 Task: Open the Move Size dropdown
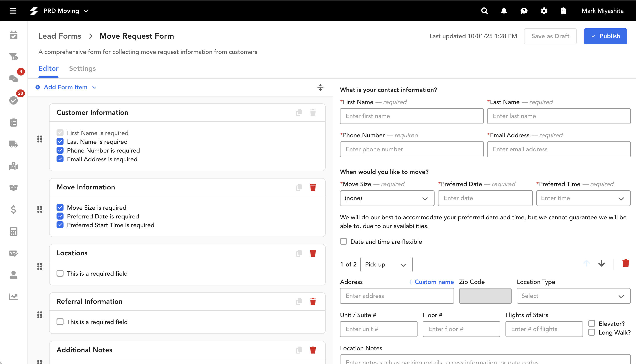click(x=387, y=198)
